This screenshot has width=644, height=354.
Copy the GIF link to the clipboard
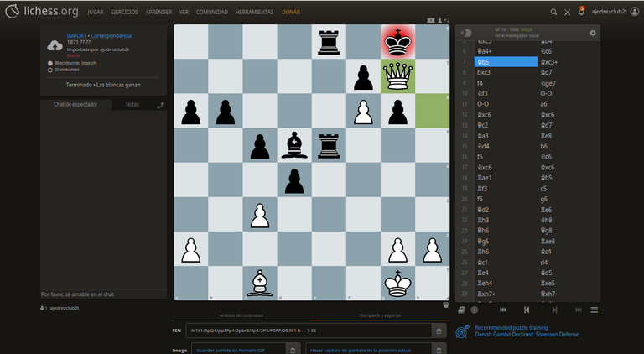[293, 350]
